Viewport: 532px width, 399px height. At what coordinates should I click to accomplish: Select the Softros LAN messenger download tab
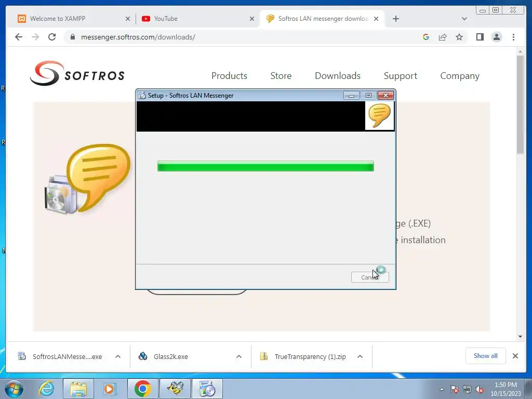click(x=322, y=19)
